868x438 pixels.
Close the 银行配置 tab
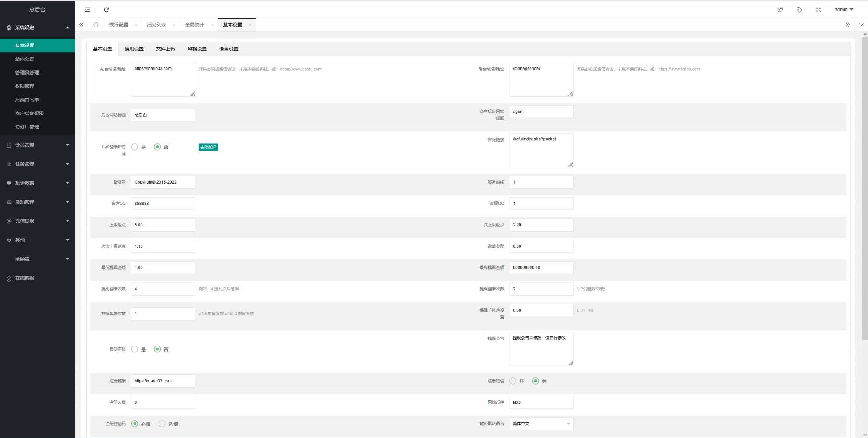136,25
